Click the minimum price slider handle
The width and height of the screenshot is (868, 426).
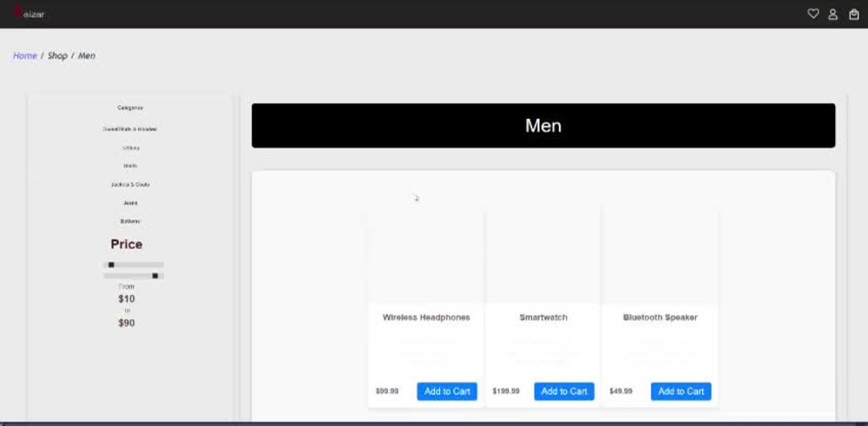pos(111,265)
